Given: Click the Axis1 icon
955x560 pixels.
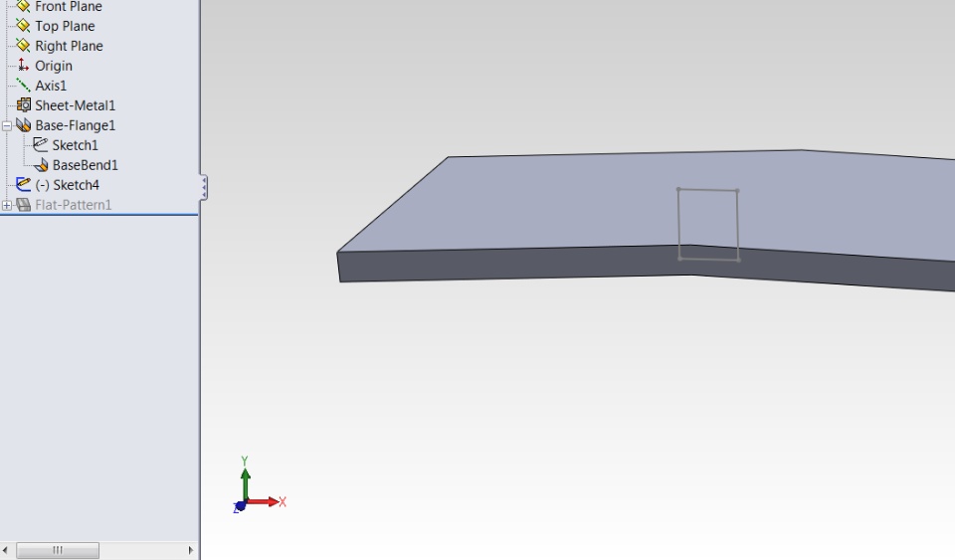Looking at the screenshot, I should (x=23, y=86).
